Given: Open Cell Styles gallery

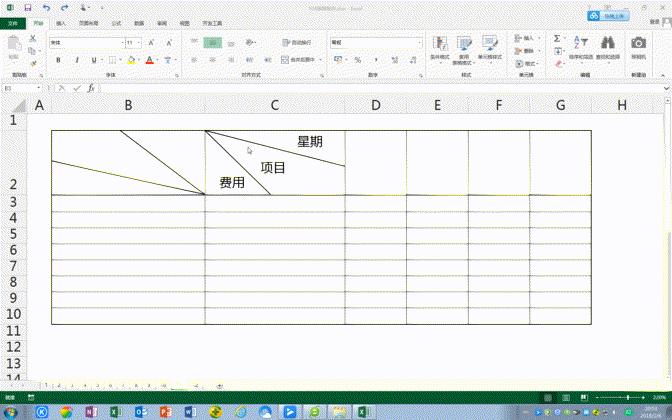Looking at the screenshot, I should click(489, 49).
